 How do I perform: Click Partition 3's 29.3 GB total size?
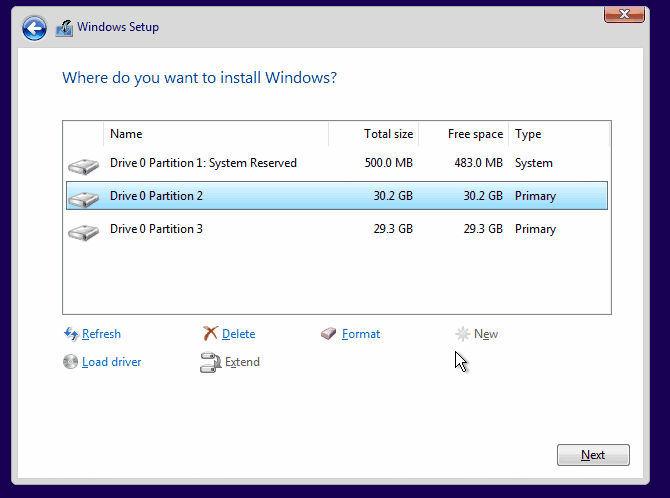[393, 229]
